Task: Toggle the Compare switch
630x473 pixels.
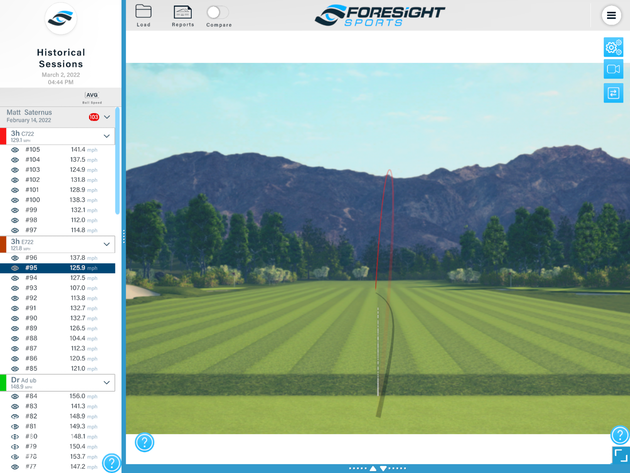Action: pyautogui.click(x=216, y=13)
